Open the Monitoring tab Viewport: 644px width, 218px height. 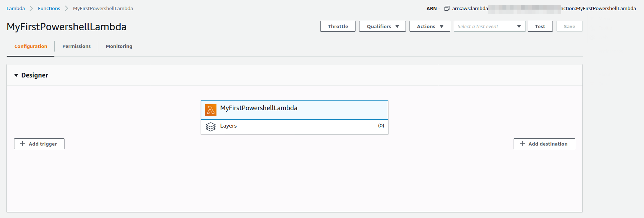[119, 46]
